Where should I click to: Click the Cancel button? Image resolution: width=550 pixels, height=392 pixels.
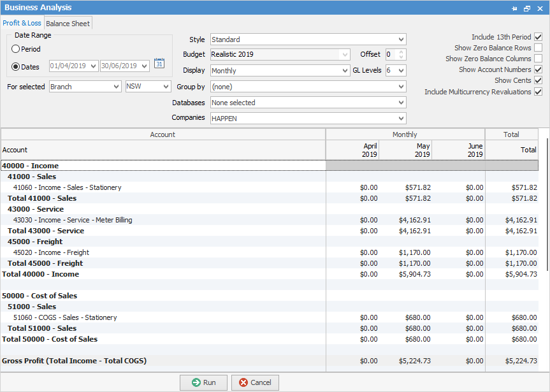(x=255, y=382)
